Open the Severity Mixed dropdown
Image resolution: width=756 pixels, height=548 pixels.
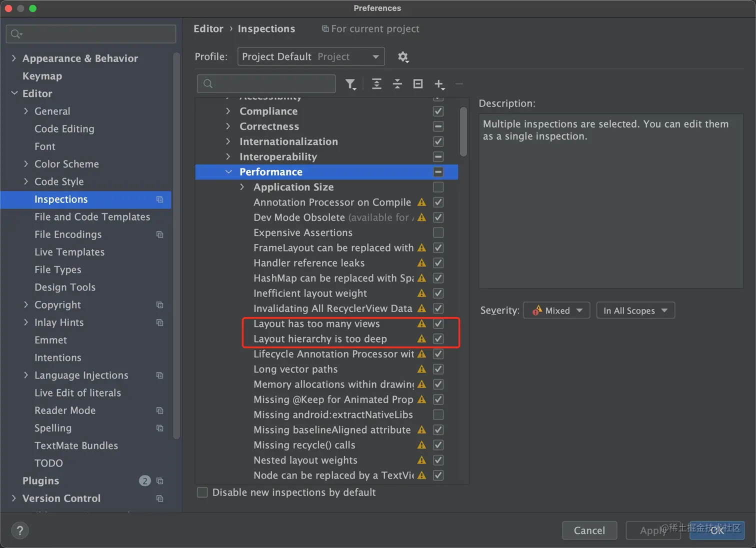coord(556,310)
